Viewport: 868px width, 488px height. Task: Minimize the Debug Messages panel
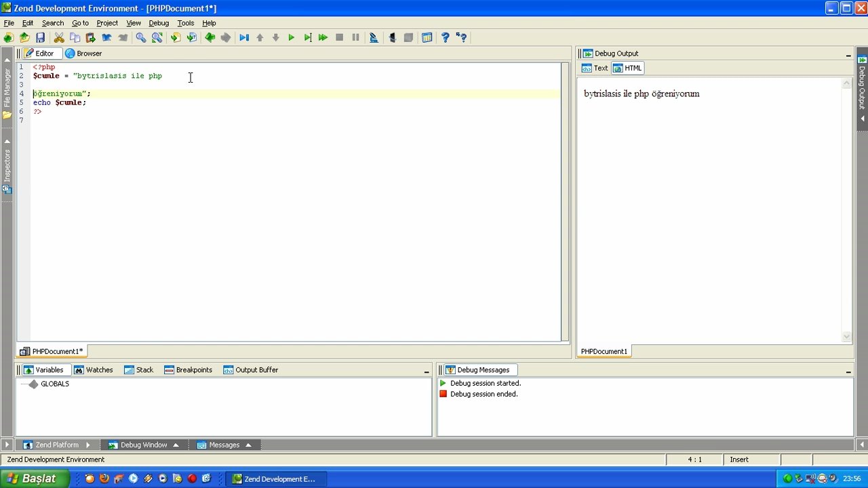pyautogui.click(x=848, y=371)
